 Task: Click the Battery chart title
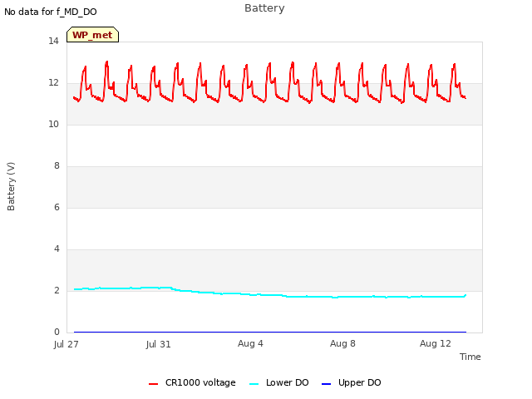[264, 8]
